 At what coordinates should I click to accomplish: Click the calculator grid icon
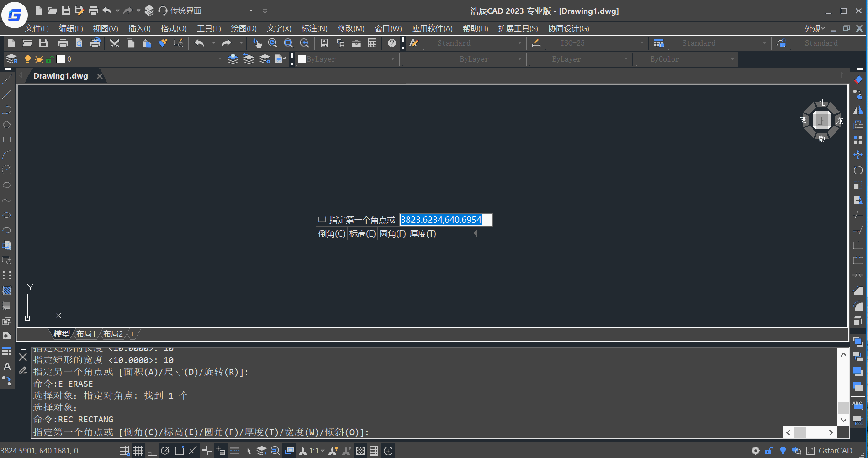(372, 43)
